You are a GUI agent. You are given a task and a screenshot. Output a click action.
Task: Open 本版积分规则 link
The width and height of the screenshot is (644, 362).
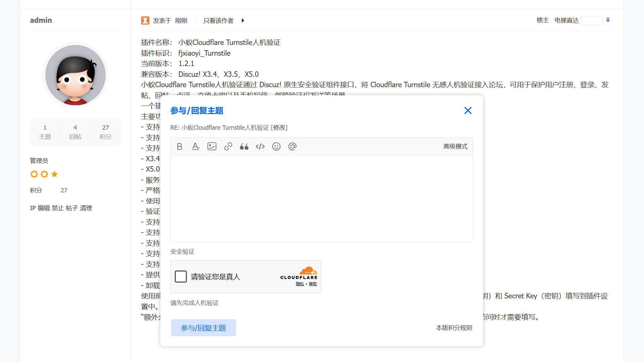tap(454, 328)
